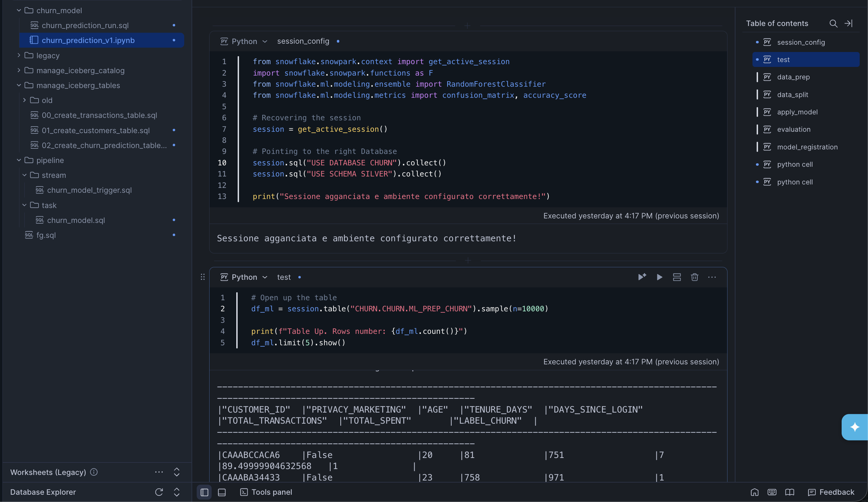
Task: Search the table of contents
Action: tap(833, 23)
